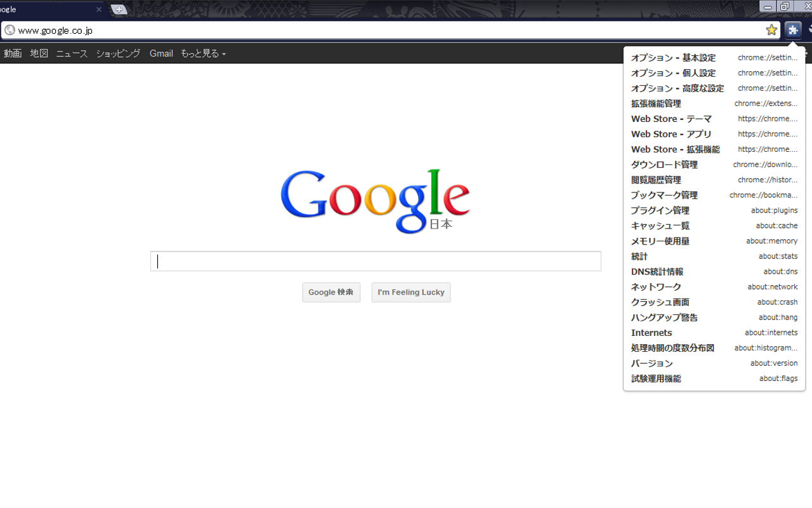Open ブックマーク管理 from the popup
Viewport: 812px width, 508px height.
(x=714, y=195)
